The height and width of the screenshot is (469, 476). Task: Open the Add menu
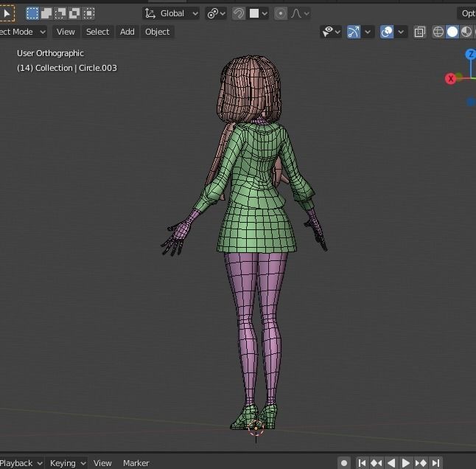(x=127, y=32)
